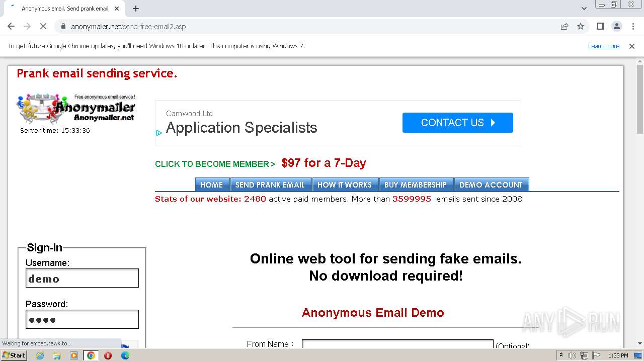Launch Internet Explorer from taskbar

tap(40, 355)
